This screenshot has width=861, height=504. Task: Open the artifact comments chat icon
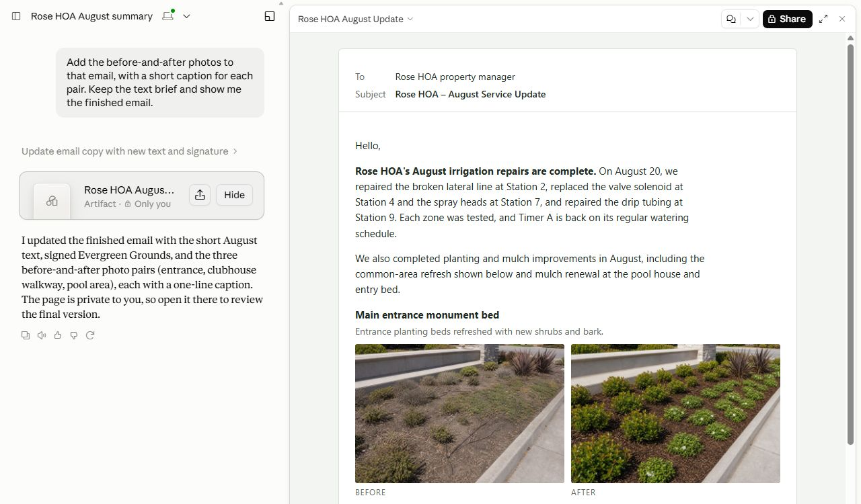731,19
